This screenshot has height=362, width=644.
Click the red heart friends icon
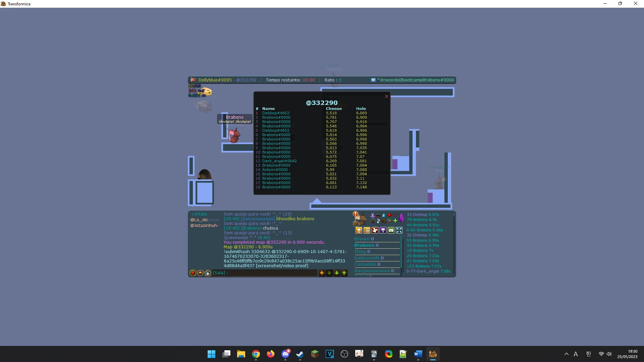[193, 273]
